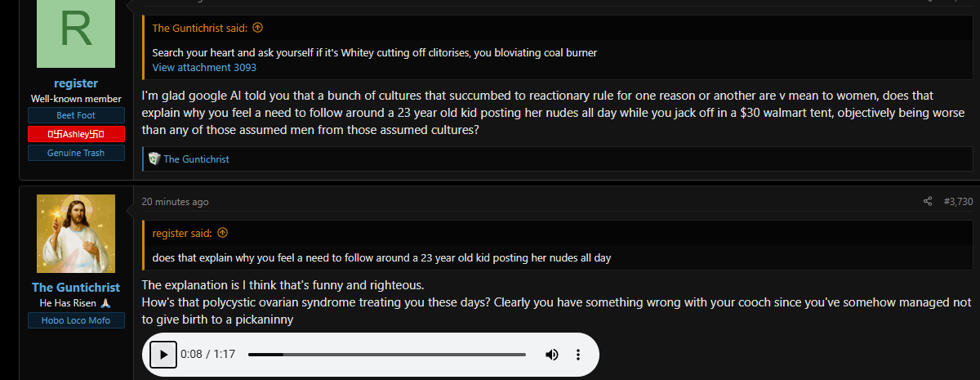
Task: Open post number #3,730 link
Action: [x=958, y=202]
